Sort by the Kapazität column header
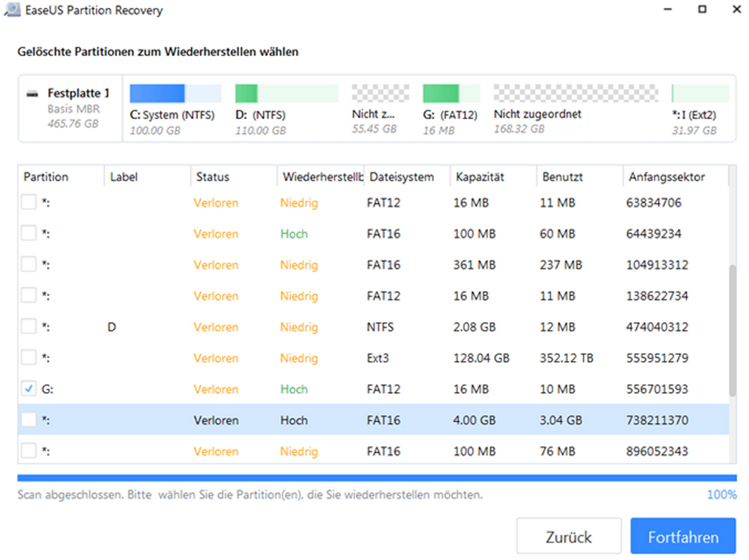749x560 pixels. point(479,177)
